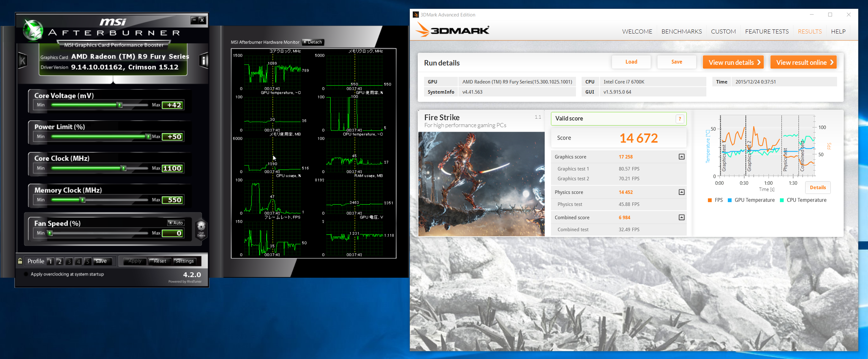Screen dimensions: 868x359
Task: Minimize the MSI Afterburner window
Action: (x=194, y=20)
